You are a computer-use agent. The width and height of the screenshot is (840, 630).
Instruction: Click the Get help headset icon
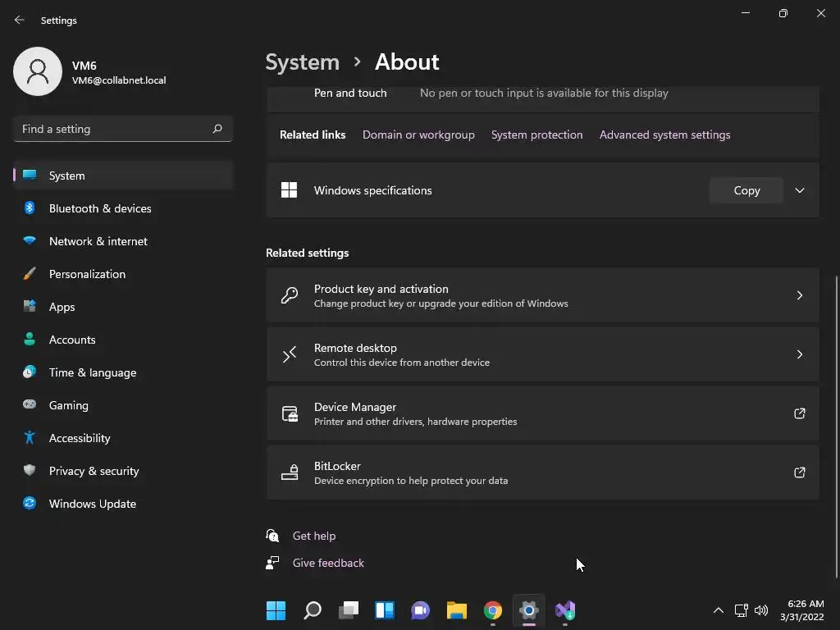point(272,535)
